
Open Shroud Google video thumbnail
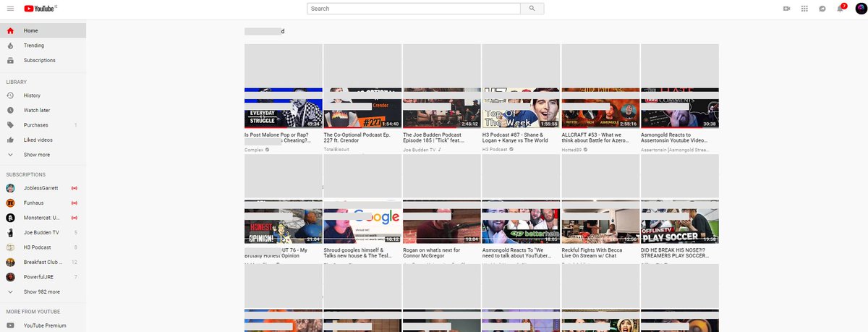click(x=362, y=222)
